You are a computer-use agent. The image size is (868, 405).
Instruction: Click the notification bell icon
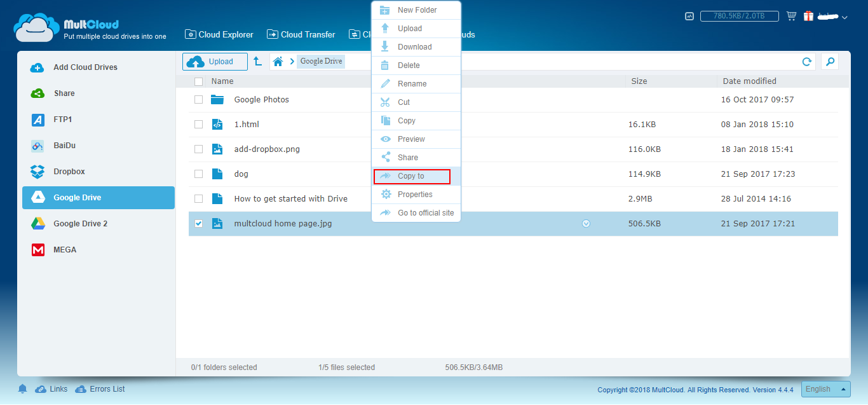22,388
